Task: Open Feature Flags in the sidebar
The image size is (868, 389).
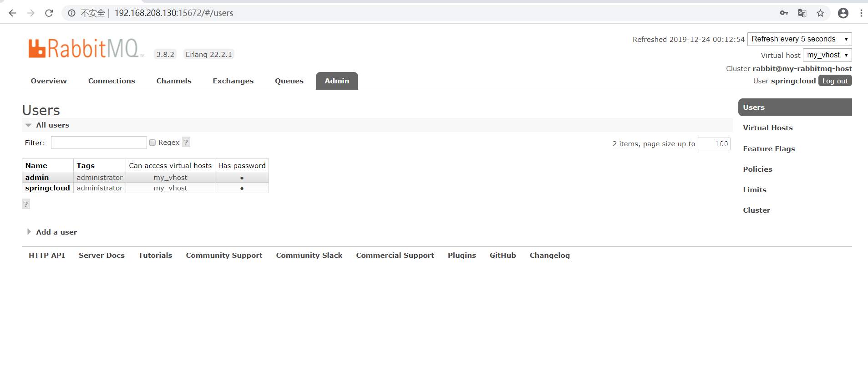Action: pos(769,149)
